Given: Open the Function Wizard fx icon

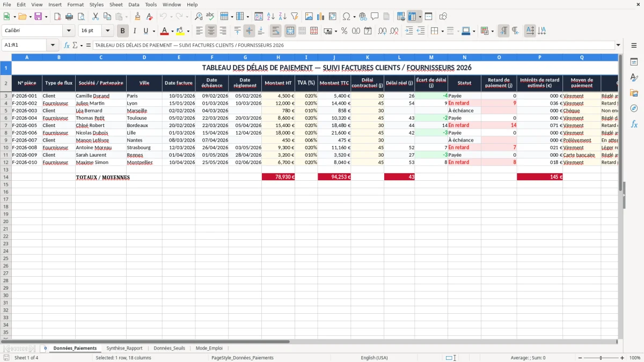Looking at the screenshot, I should click(x=67, y=45).
